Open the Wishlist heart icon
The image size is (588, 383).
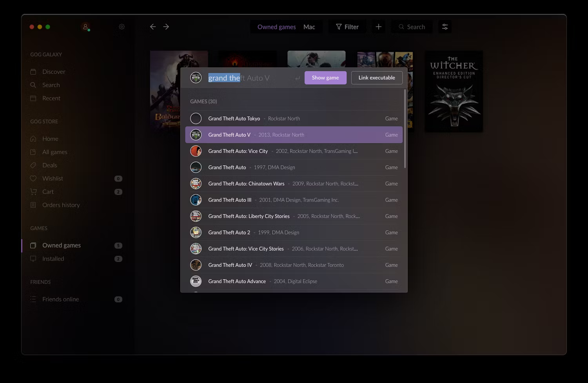click(x=34, y=178)
